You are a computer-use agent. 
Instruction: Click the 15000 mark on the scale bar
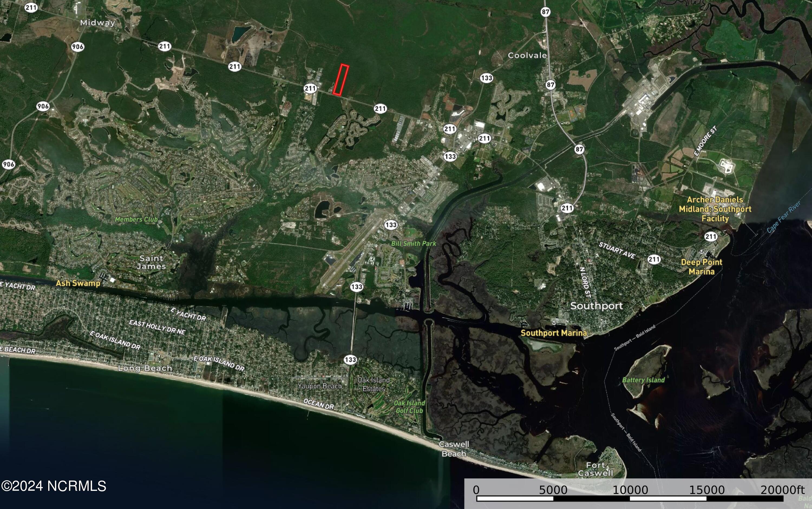coord(707,490)
